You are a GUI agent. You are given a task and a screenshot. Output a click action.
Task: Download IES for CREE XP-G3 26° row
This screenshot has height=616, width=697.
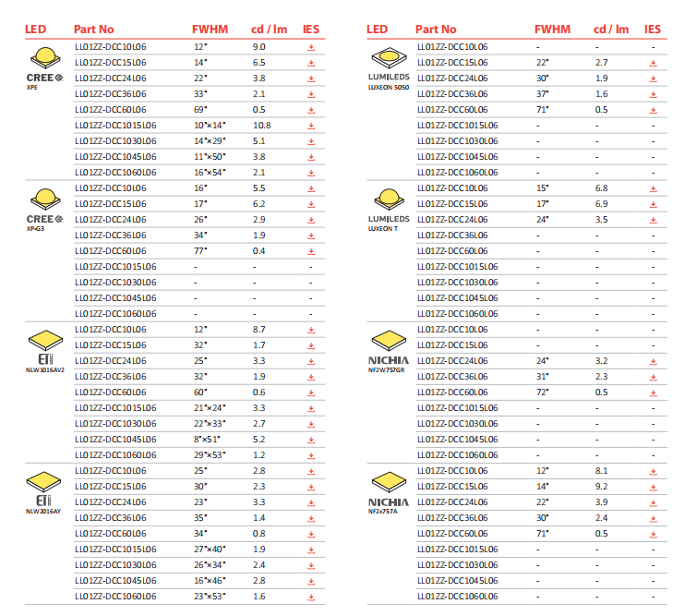click(x=311, y=220)
